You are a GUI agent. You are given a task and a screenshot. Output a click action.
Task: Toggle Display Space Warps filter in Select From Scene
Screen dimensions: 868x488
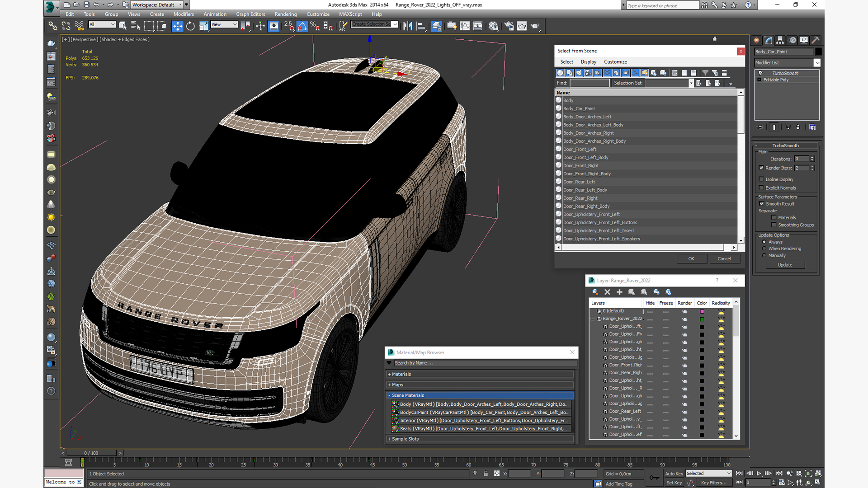tap(607, 73)
